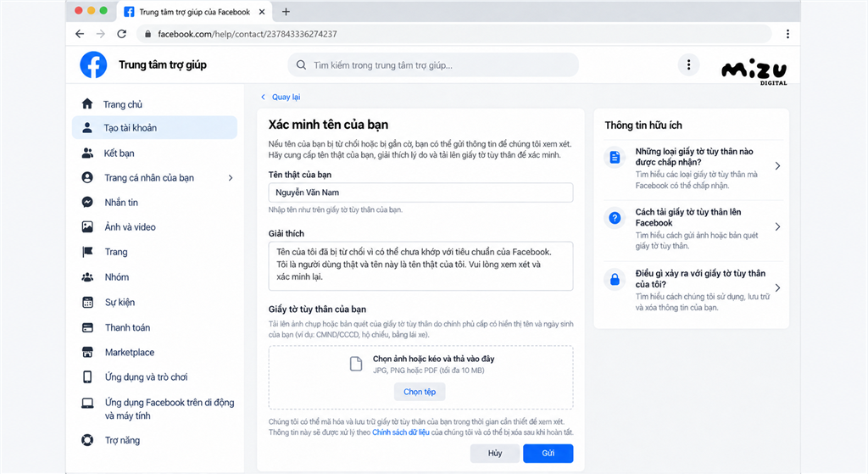Click the lock icon for what happens to ID
This screenshot has width=868, height=474.
[615, 280]
